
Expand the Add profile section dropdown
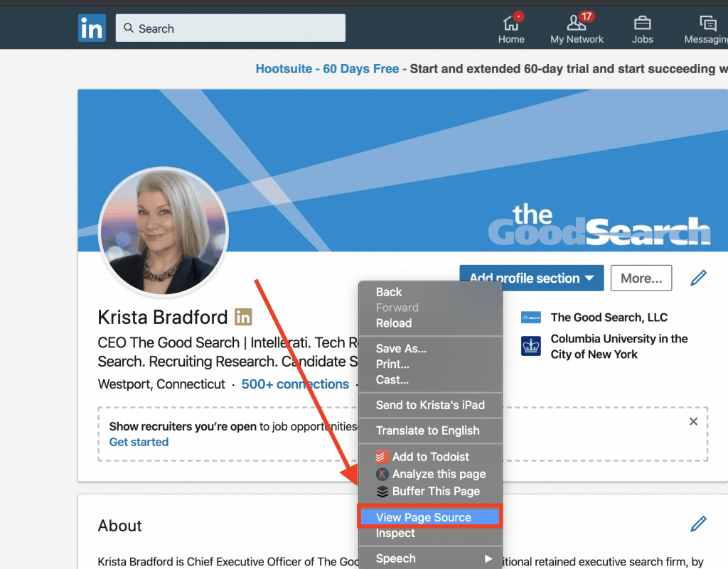(x=532, y=278)
